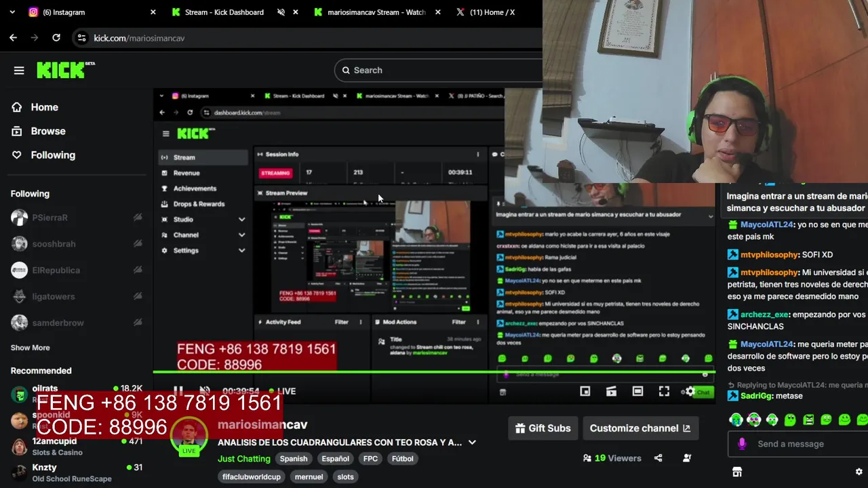Toggle notifications for sooshbrah
868x488 pixels.
click(138, 243)
